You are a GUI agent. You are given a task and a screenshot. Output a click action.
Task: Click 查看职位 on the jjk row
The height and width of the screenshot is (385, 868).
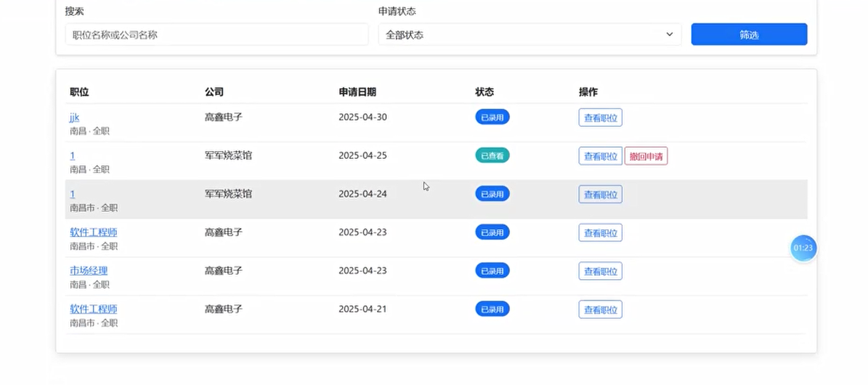coord(599,117)
